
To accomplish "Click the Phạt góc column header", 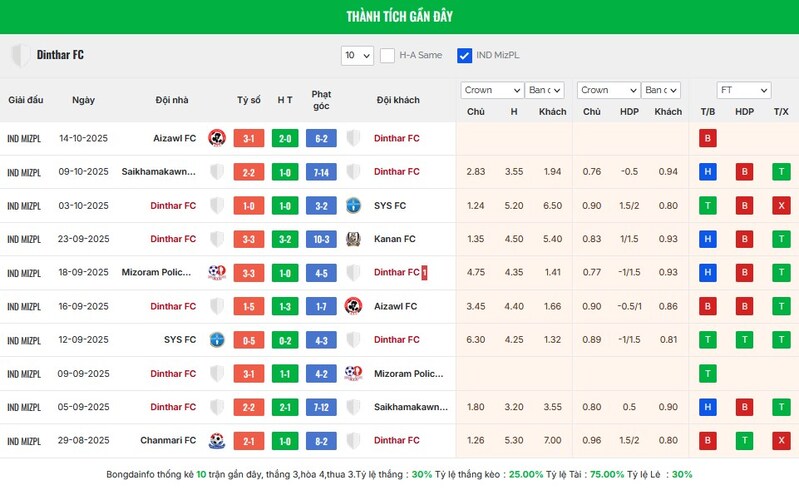I will point(321,100).
